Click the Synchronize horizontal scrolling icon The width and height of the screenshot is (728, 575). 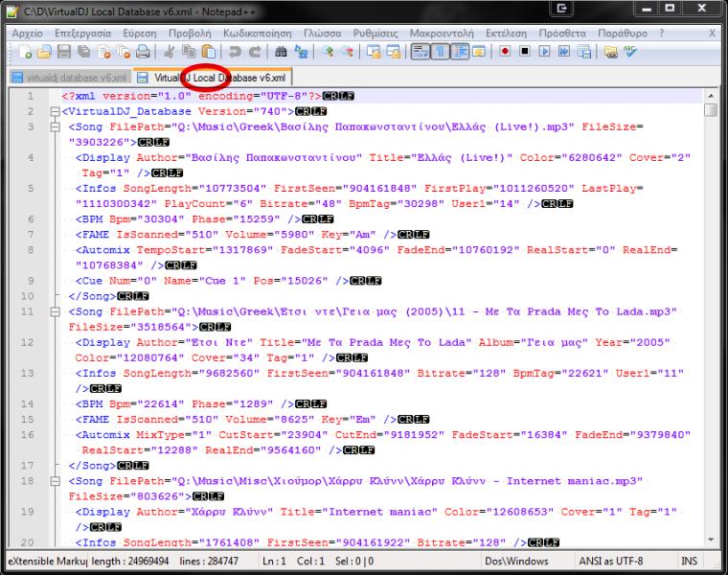pos(394,52)
